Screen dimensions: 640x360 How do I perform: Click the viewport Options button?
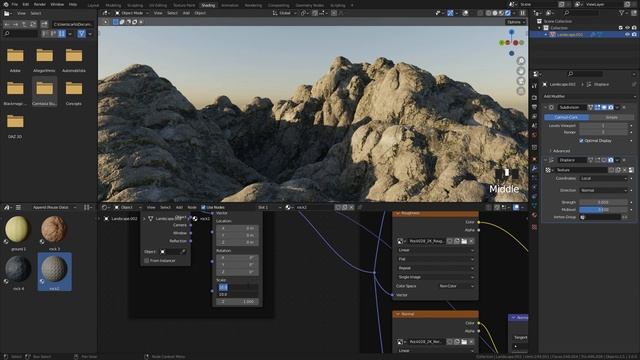click(516, 22)
